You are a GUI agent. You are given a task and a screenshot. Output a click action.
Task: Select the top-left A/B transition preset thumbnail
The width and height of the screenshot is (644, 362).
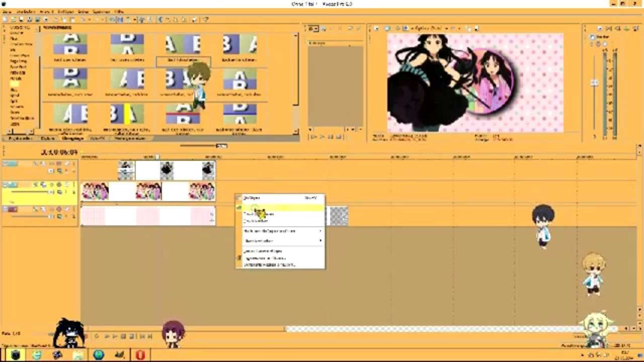(70, 44)
